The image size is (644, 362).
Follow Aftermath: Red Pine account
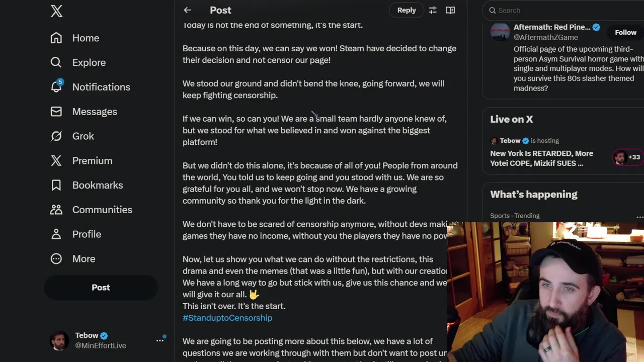tap(625, 32)
